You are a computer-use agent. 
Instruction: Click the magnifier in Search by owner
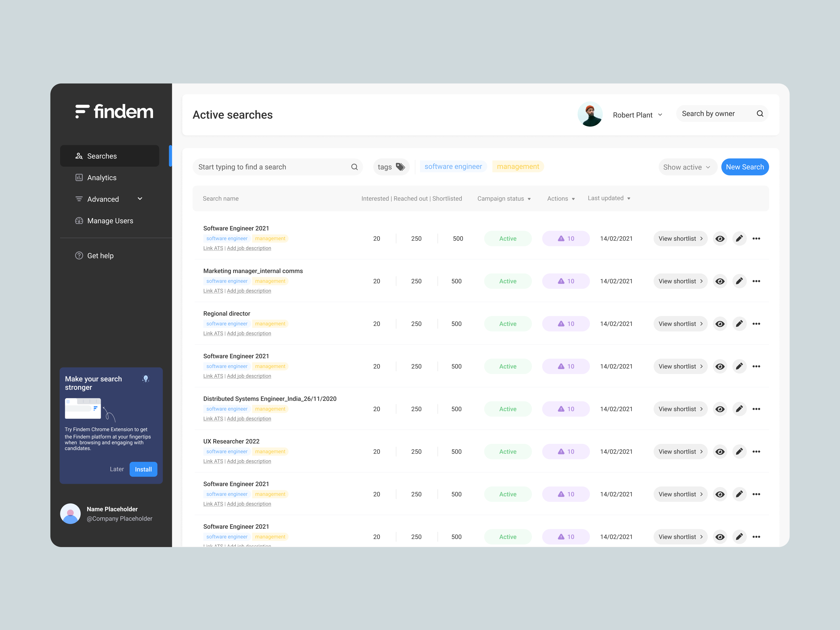(760, 114)
